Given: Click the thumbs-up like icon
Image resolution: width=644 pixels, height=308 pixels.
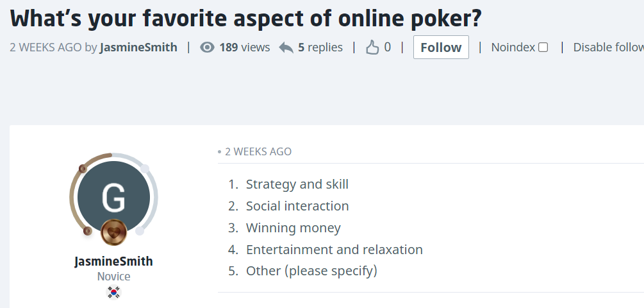Looking at the screenshot, I should [x=372, y=47].
